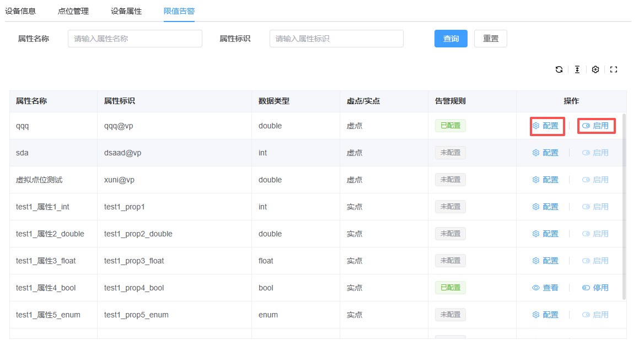Screen dimensions: 644x345
Task: Click the 查询 button
Action: pyautogui.click(x=451, y=39)
